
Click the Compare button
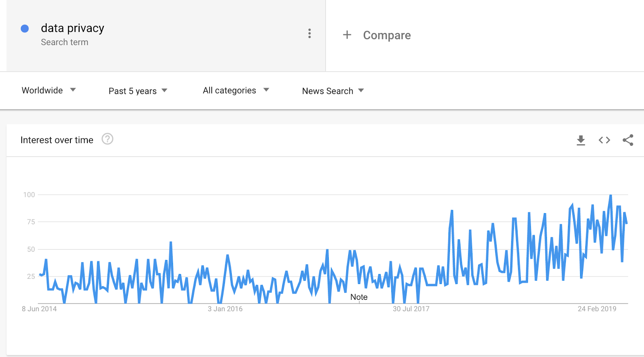(x=387, y=35)
